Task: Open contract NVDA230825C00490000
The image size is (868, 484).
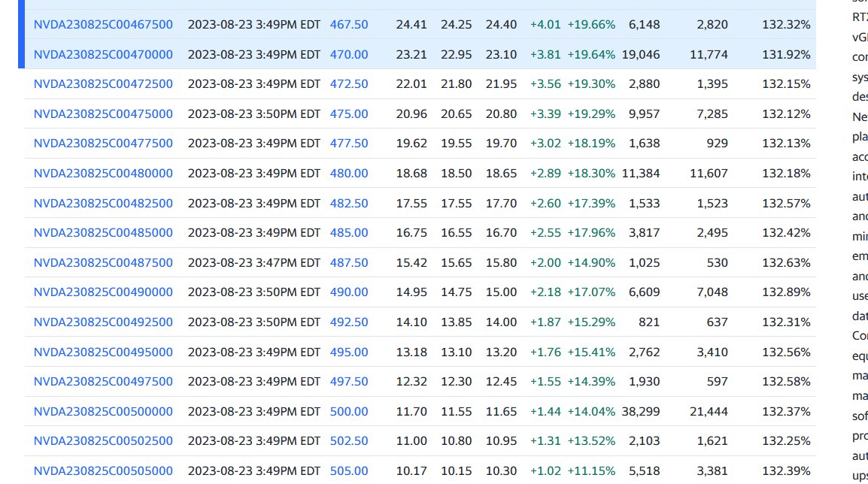Action: 103,292
